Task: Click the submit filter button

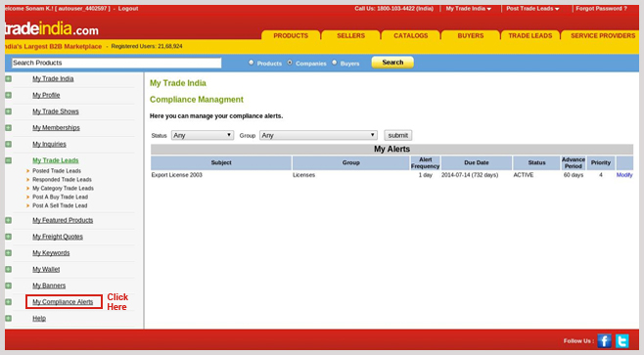Action: pyautogui.click(x=398, y=135)
